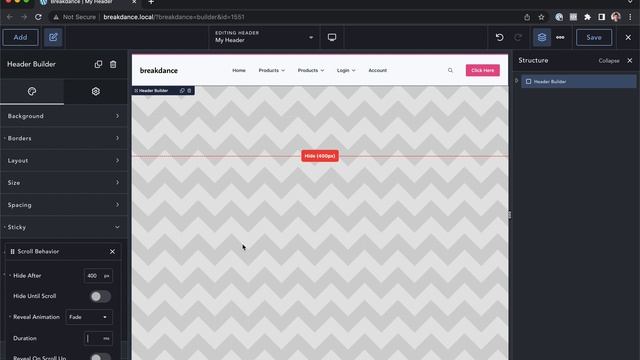Switch to the design palette tab
640x360 pixels.
point(32,91)
